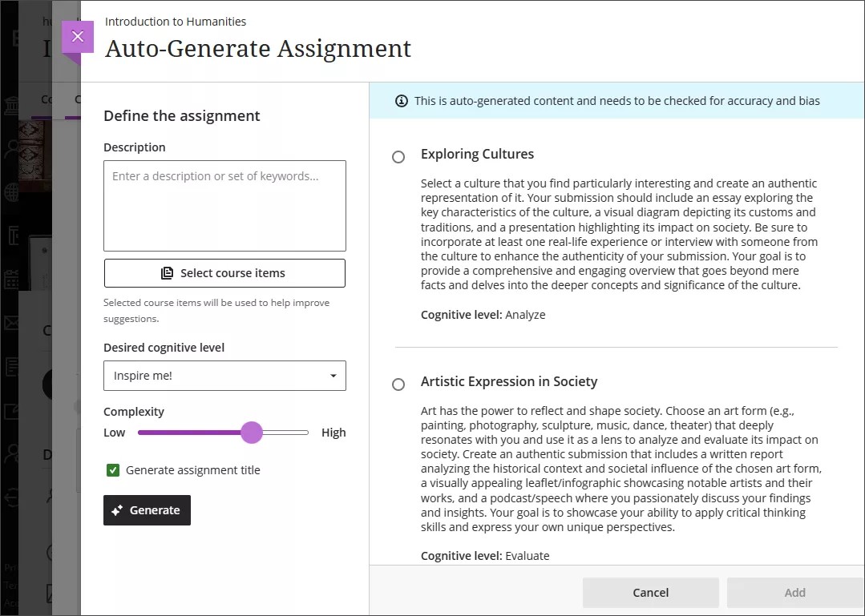Click Select course items
The image size is (865, 616).
point(224,273)
